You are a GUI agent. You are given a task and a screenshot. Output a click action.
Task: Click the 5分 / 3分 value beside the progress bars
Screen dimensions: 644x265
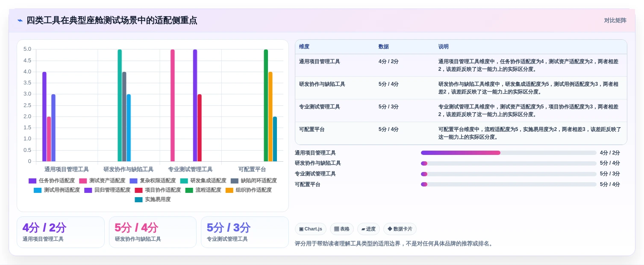[610, 174]
